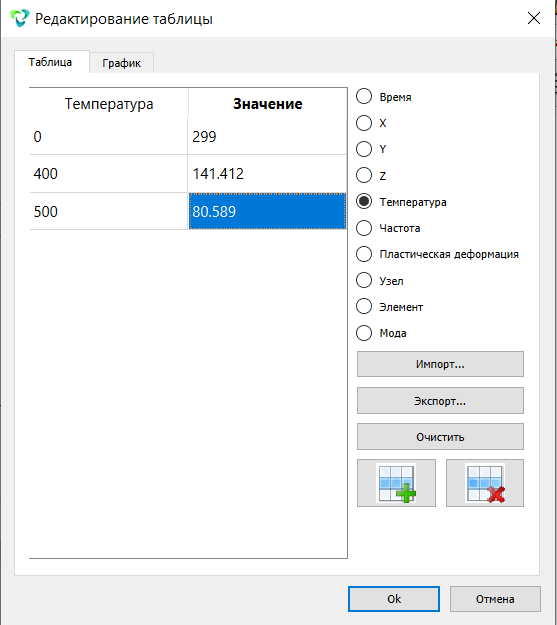This screenshot has height=625, width=557.
Task: Select the X radio option
Action: tap(364, 123)
